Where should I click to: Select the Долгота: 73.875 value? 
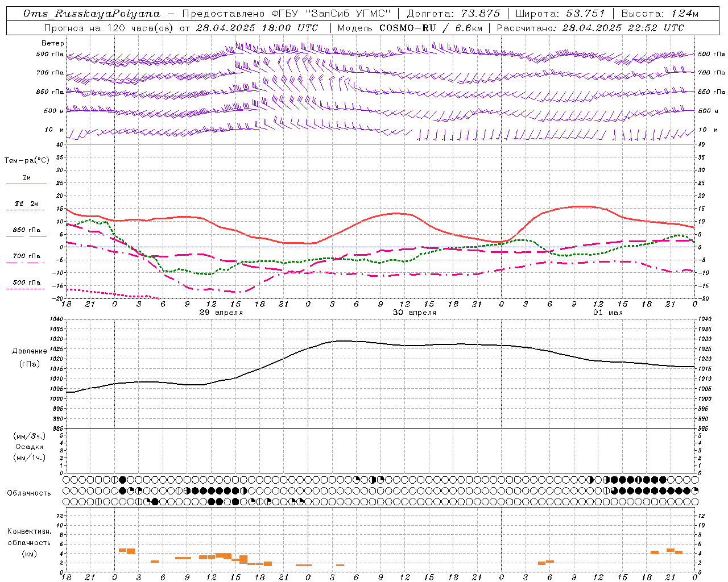453,14
